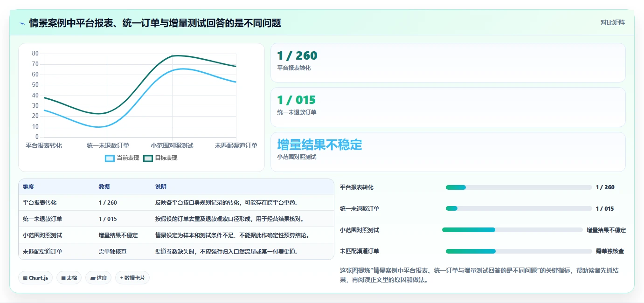Click the table cell 需单独核查
644x303 pixels.
112,252
